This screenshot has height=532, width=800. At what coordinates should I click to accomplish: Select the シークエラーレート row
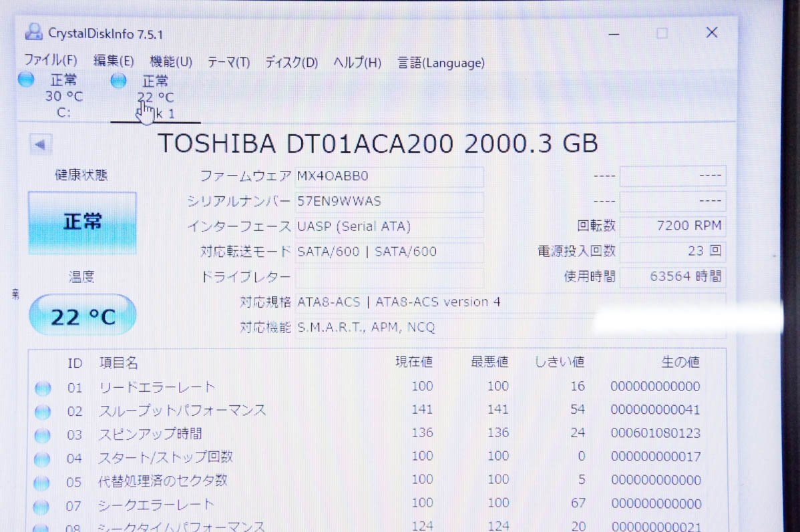(377, 504)
